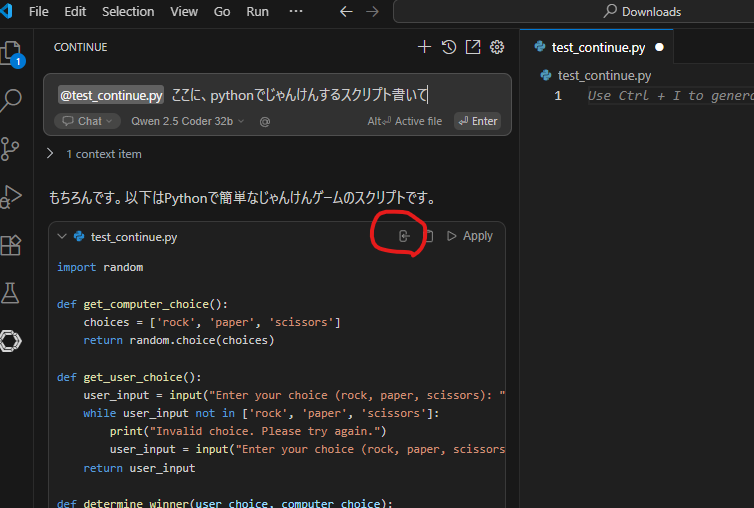
Task: Click the CONTINUE panel title
Action: pos(80,47)
